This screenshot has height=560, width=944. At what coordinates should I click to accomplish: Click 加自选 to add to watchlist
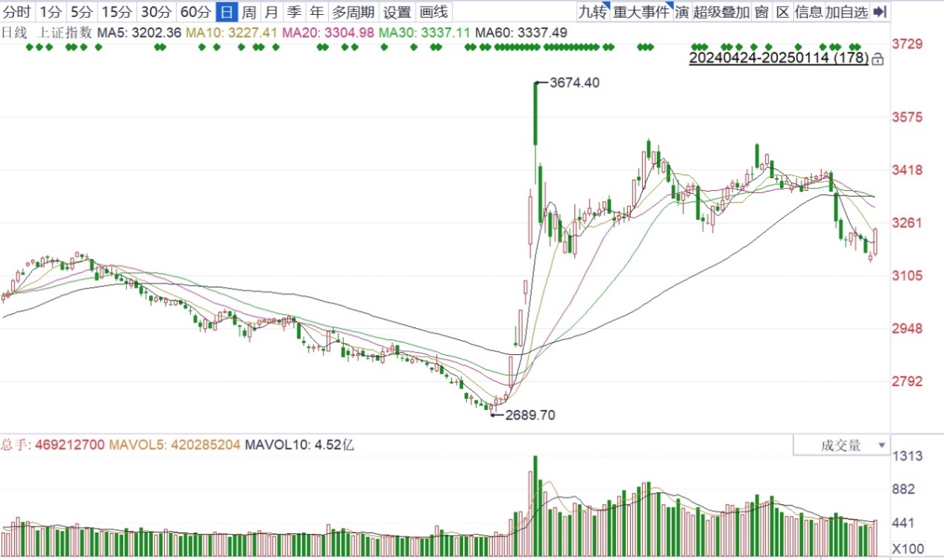(x=846, y=12)
